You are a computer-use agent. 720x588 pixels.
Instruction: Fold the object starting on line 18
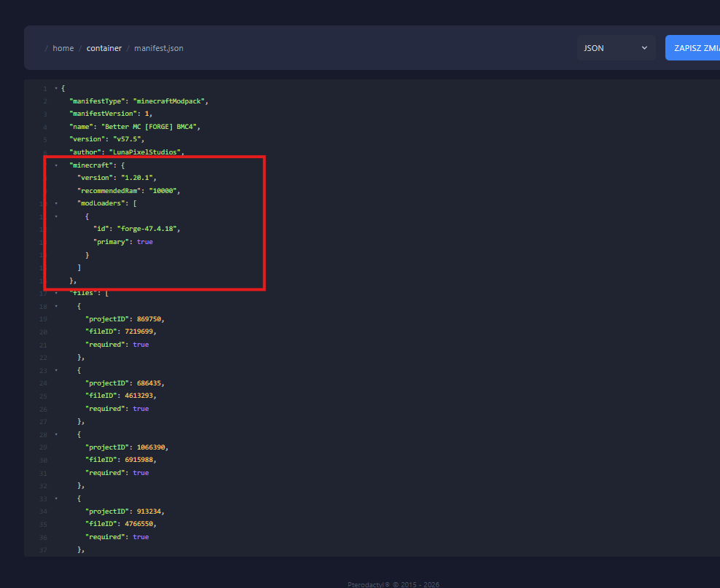coord(56,306)
